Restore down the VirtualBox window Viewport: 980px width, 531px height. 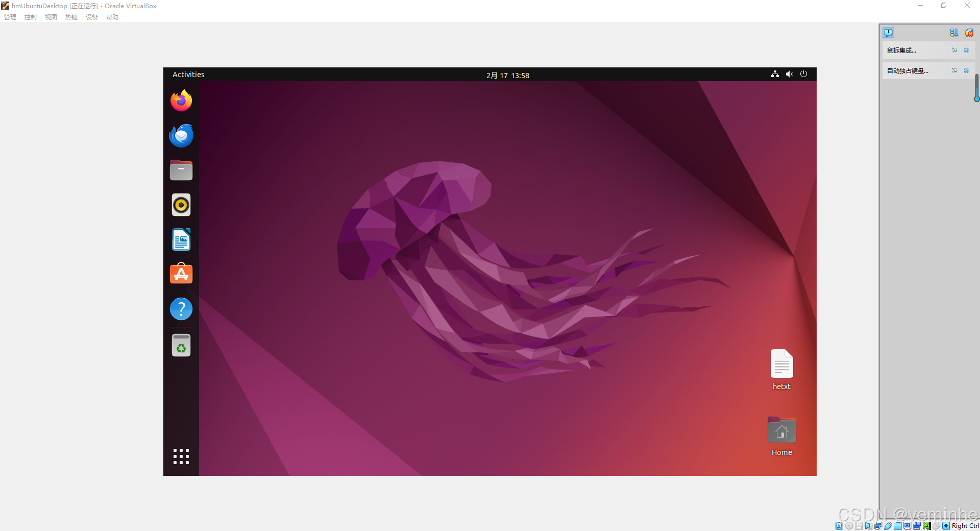point(944,6)
